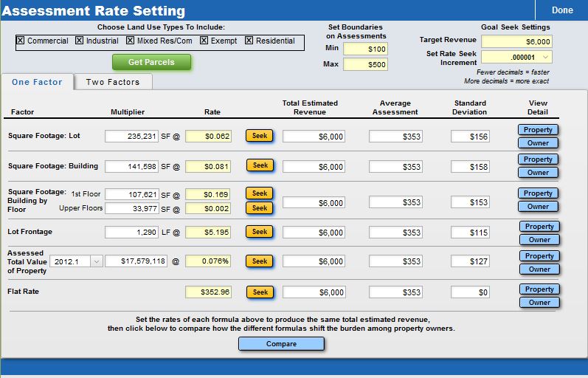This screenshot has width=588, height=378.
Task: Toggle the Mixed Res/Com checkbox
Action: click(130, 41)
